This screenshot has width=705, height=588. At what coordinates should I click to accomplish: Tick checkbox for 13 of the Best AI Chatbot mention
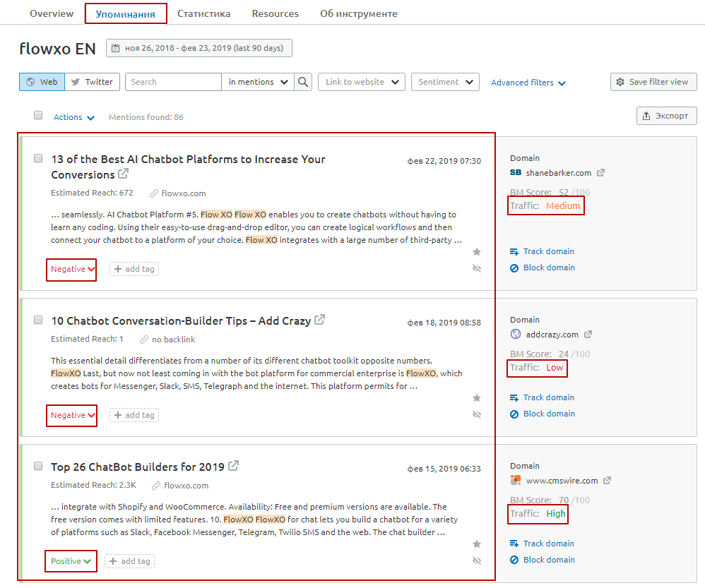click(38, 158)
